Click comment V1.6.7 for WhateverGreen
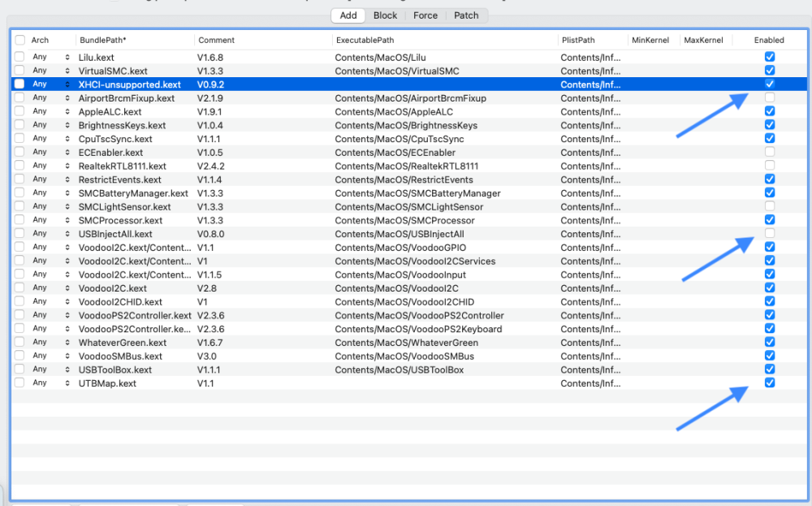This screenshot has width=812, height=506. 209,343
